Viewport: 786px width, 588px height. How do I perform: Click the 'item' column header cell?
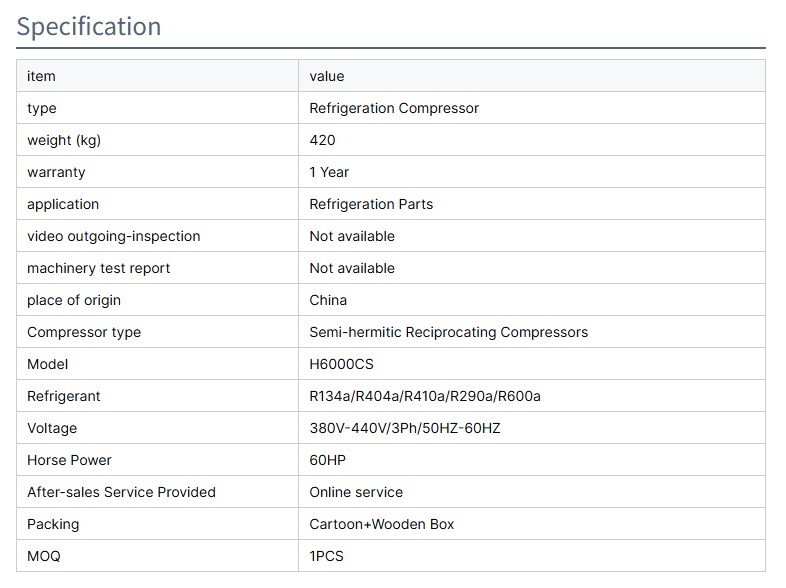41,76
